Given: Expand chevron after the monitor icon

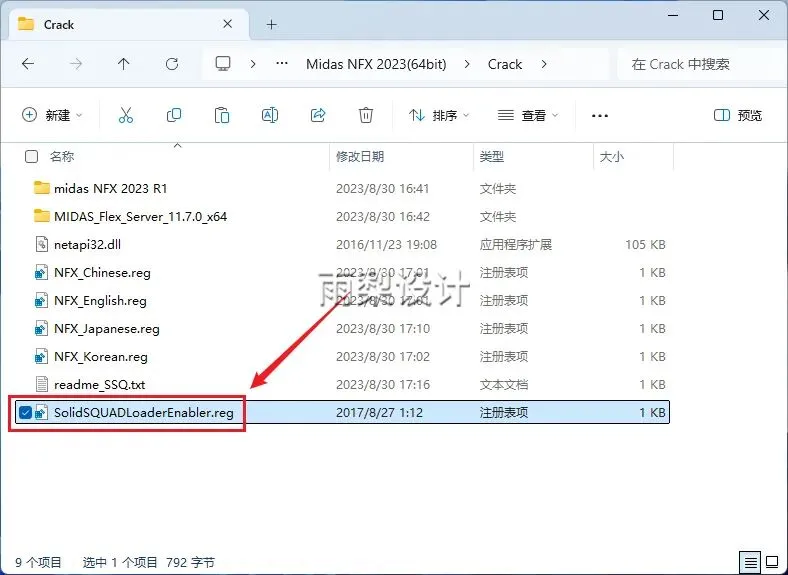Looking at the screenshot, I should (x=253, y=64).
